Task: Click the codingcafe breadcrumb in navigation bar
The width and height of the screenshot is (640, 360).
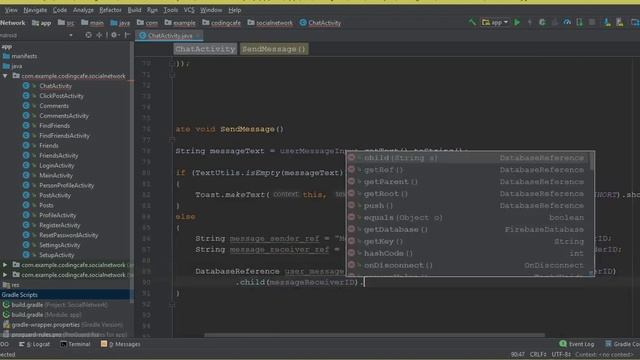Action: point(223,23)
